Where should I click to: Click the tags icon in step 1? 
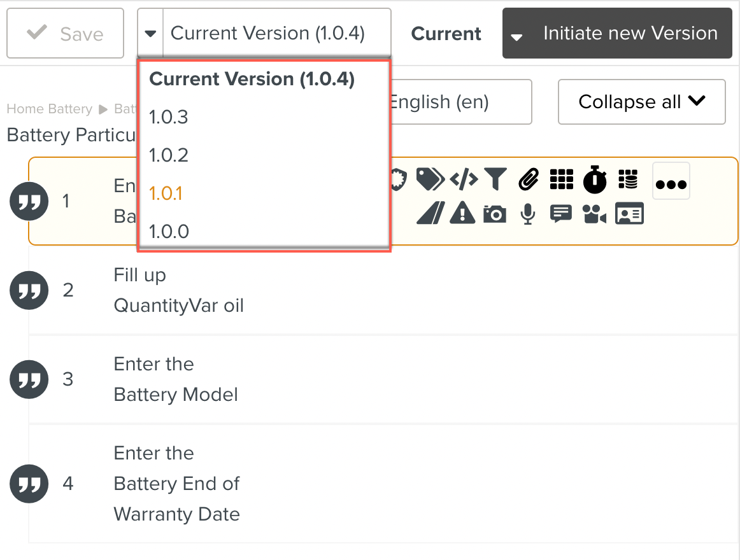pos(430,179)
